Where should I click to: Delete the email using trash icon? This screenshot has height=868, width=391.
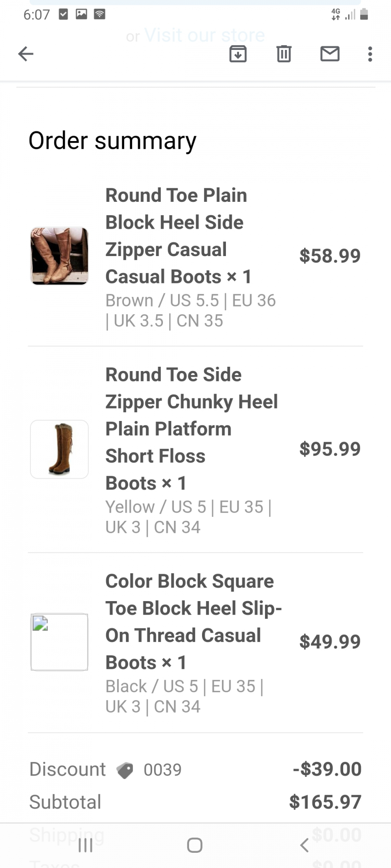pos(284,54)
